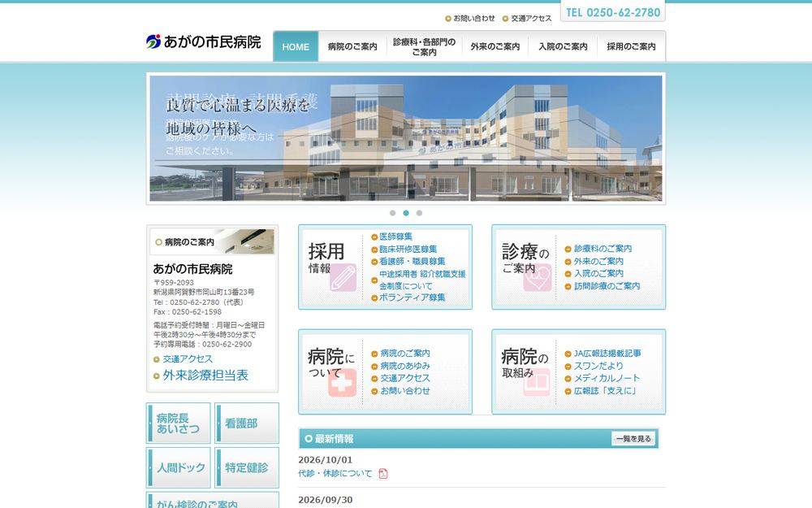
Task: Open 病院のご案内 in the top navigation
Action: point(352,46)
